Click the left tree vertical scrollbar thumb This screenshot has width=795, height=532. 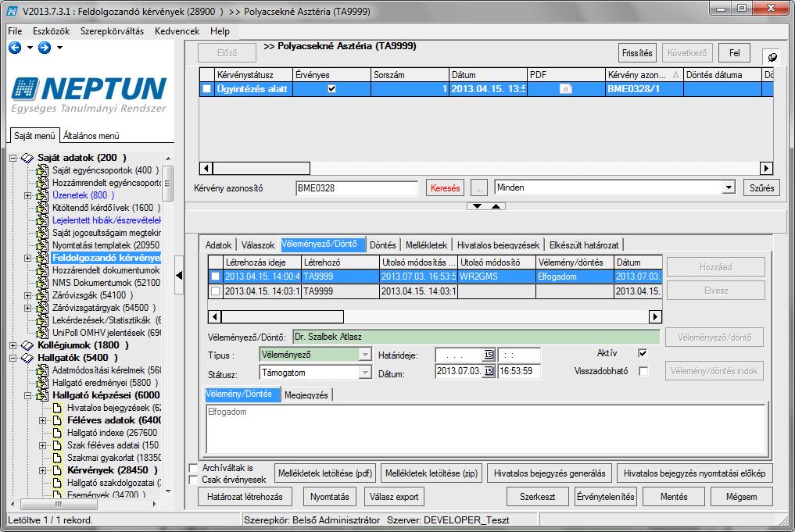pos(168,183)
